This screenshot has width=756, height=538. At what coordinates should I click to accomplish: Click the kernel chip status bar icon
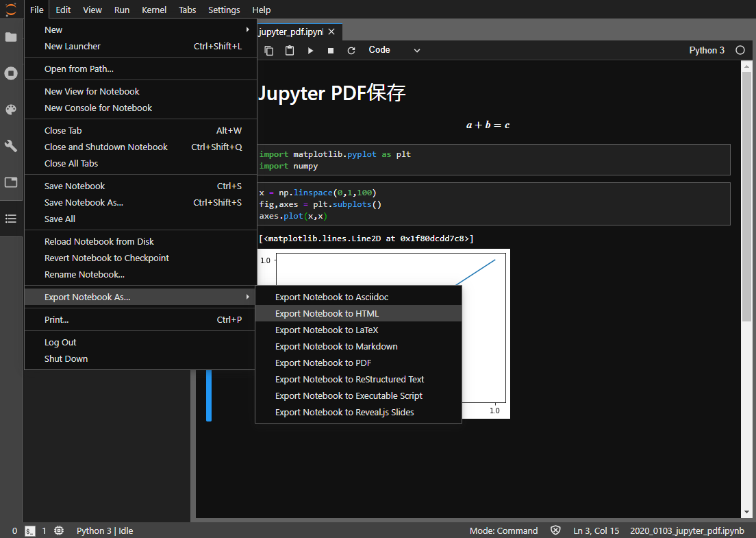(x=59, y=530)
